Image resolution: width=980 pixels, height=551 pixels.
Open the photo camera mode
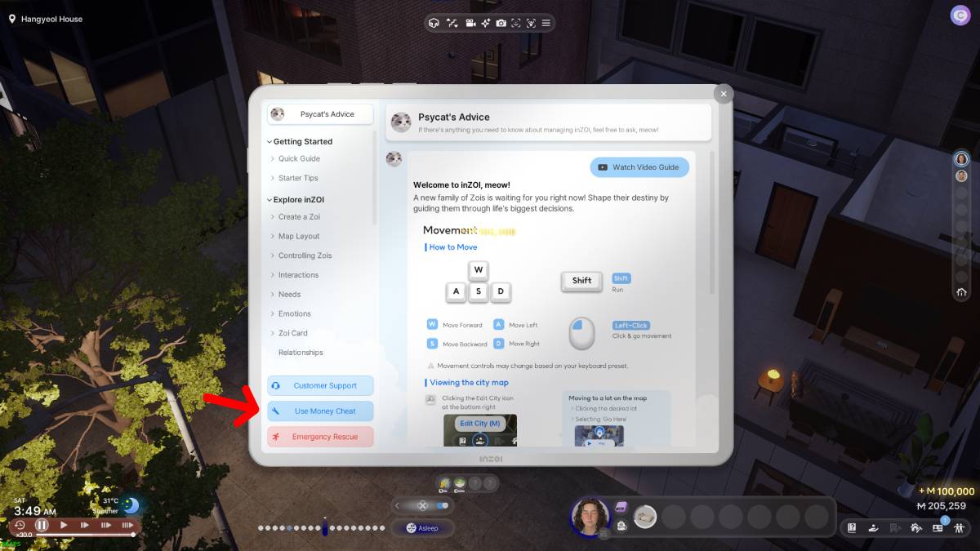coord(501,23)
